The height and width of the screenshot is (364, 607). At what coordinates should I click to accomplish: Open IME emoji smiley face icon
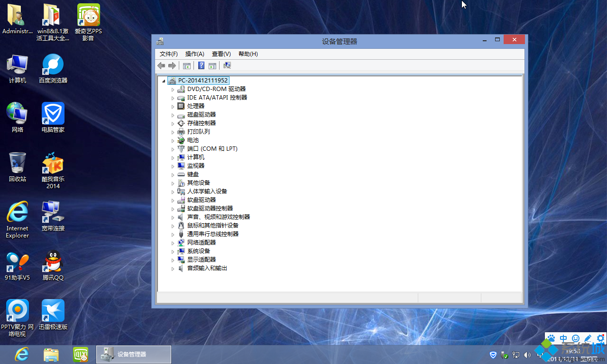tap(576, 338)
